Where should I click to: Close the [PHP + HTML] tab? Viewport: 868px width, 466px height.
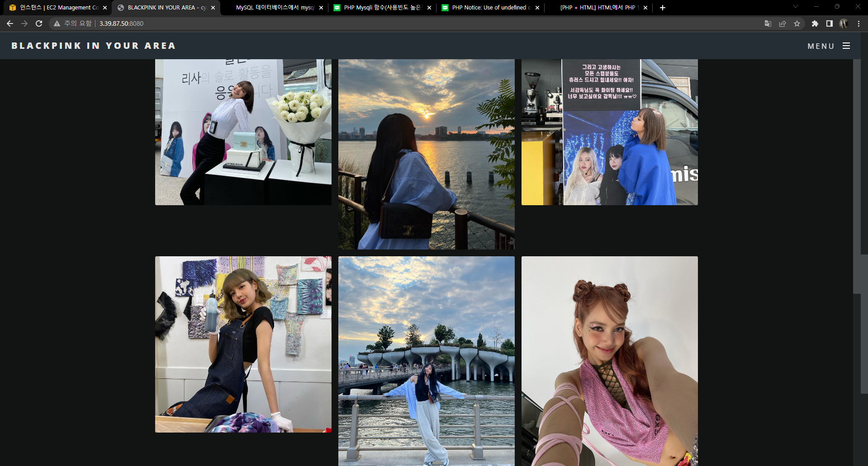[645, 8]
